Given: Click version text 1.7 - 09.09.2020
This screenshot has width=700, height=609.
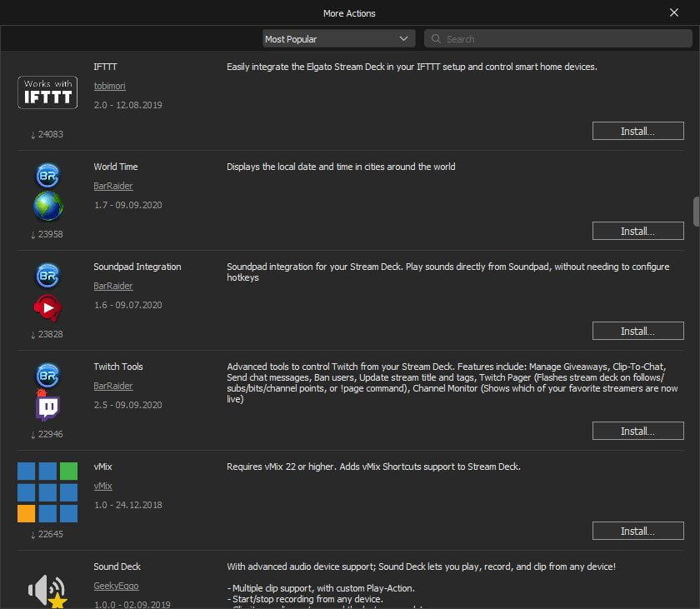Looking at the screenshot, I should pos(127,205).
